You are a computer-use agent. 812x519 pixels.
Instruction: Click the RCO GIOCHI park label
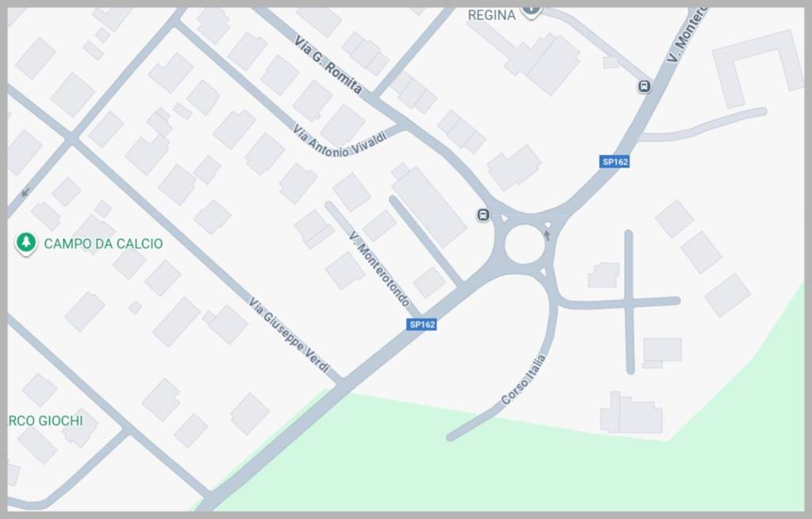(x=45, y=421)
